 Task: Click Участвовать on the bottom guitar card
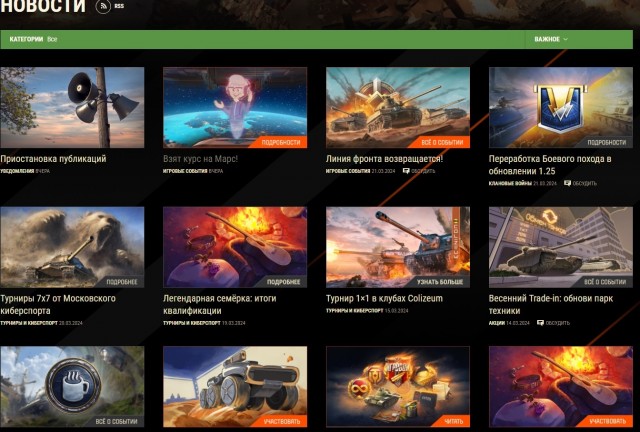pyautogui.click(x=607, y=421)
